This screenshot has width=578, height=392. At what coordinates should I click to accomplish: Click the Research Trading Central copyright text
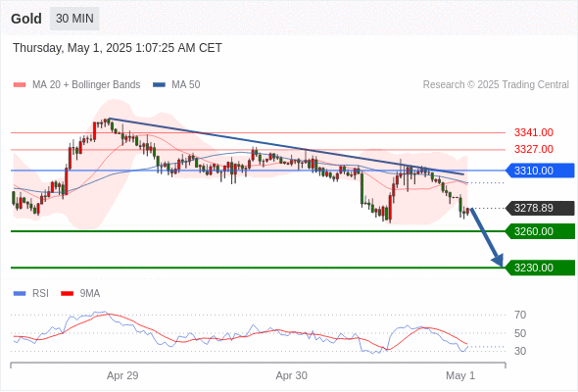point(496,85)
